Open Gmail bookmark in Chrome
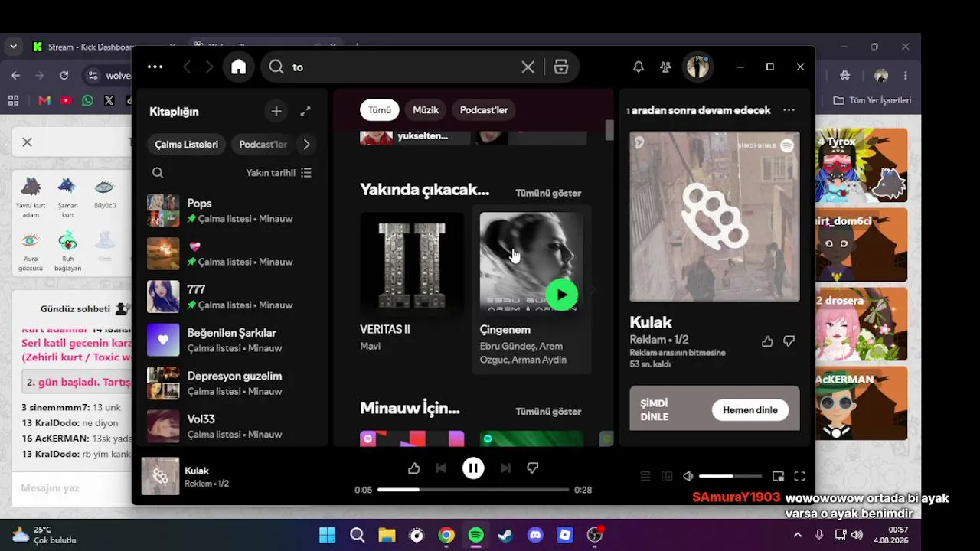The height and width of the screenshot is (551, 980). tap(44, 100)
